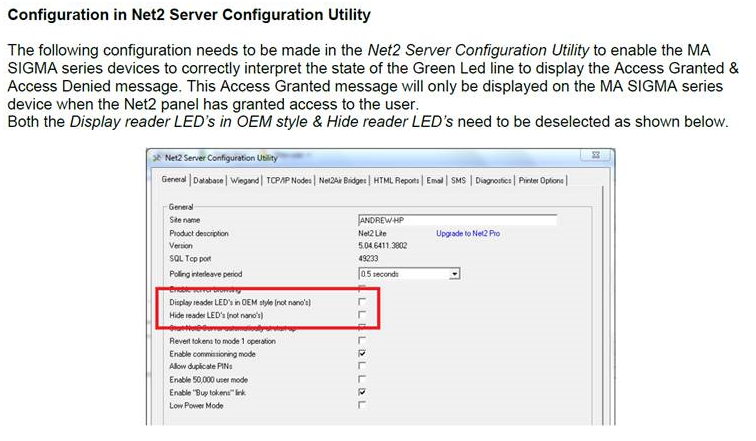Screen dimensions: 756x441
Task: Toggle Display reader LED's in OEM style checkbox
Action: [362, 302]
